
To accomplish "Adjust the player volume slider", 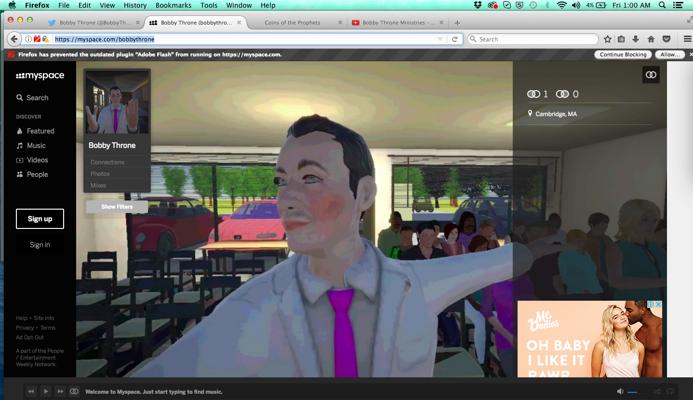I will tap(632, 392).
